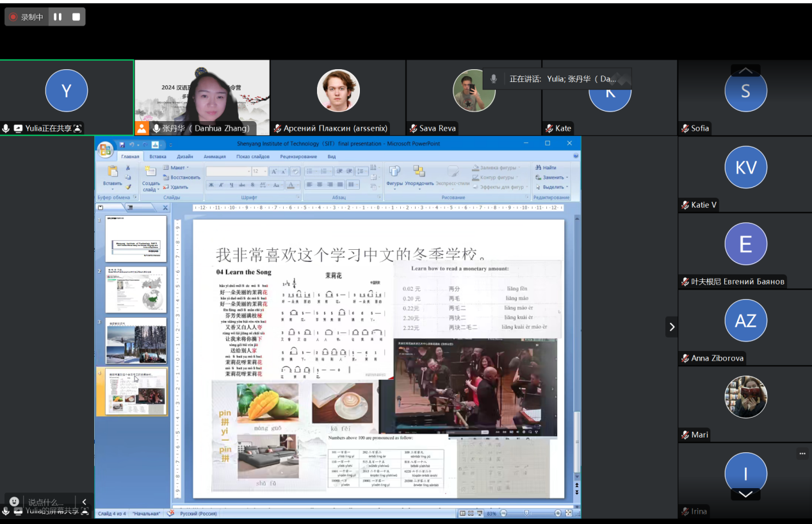
Task: Open the font name combo box
Action: (x=227, y=171)
